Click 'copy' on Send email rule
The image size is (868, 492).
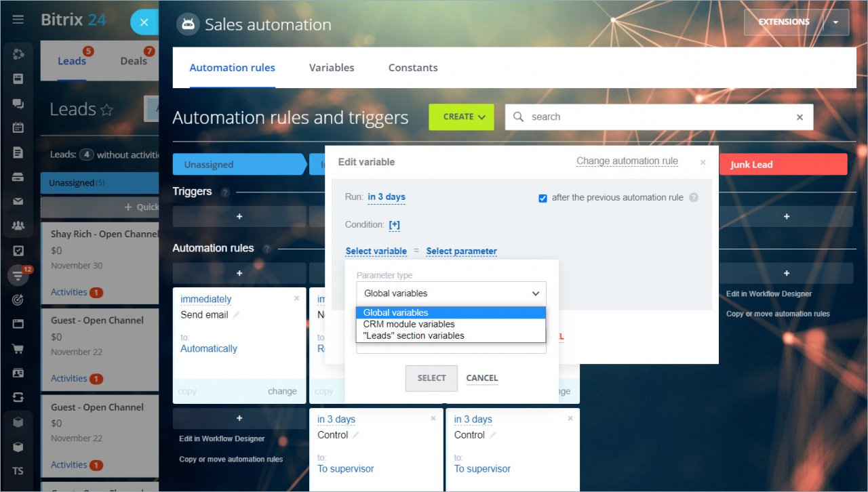[187, 391]
